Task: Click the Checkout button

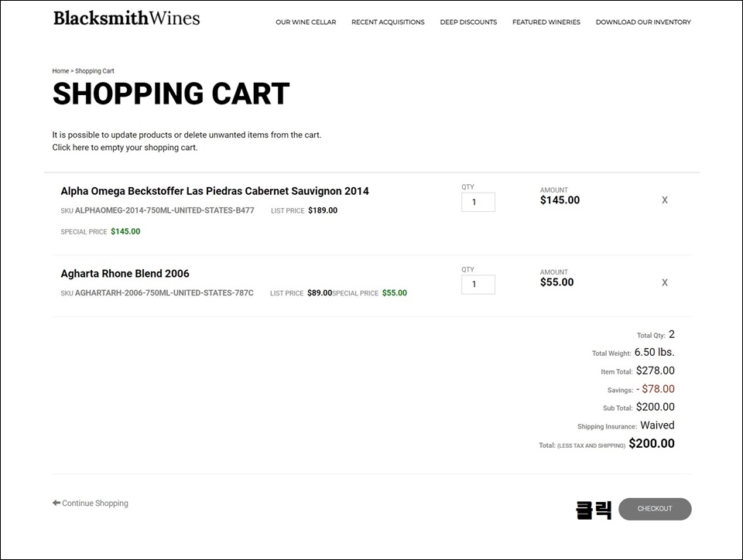Action: pyautogui.click(x=655, y=509)
